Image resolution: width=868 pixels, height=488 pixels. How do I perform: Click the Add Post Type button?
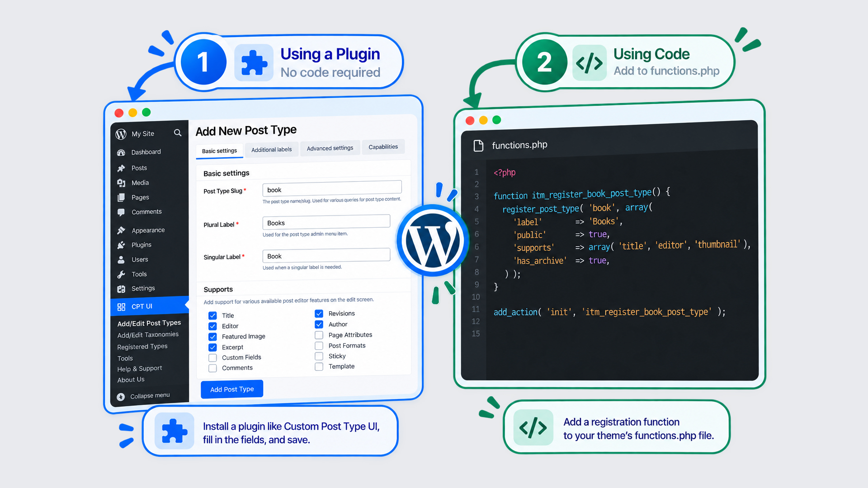coord(232,389)
